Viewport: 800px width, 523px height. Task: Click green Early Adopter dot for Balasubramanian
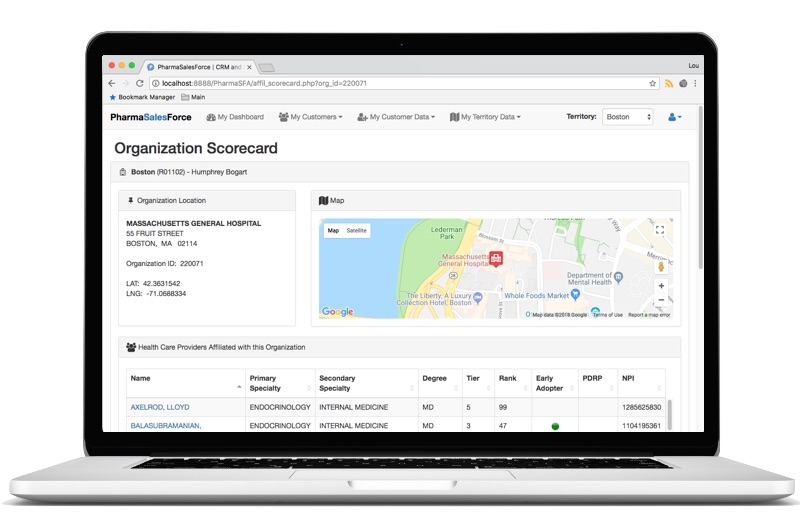555,426
